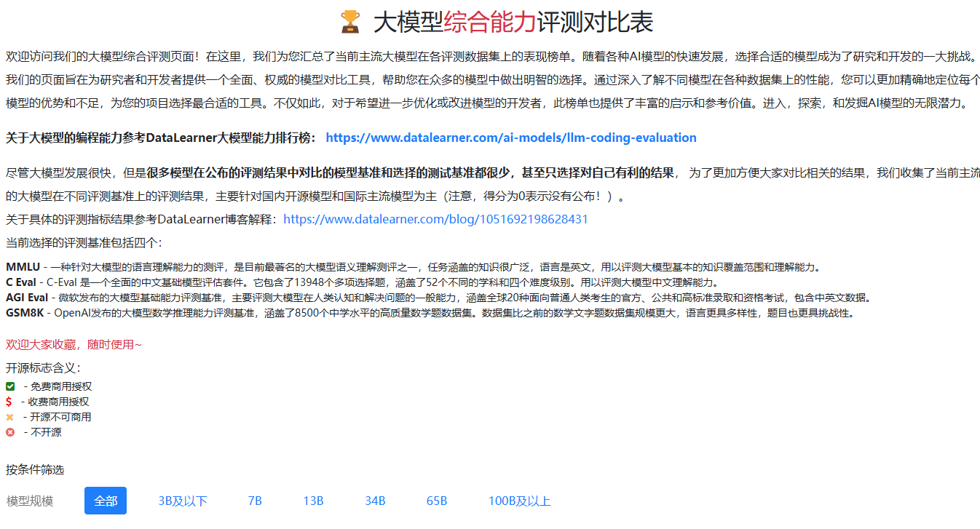Click the bold GSM8K benchmark label
The image size is (980, 529).
pyautogui.click(x=24, y=313)
